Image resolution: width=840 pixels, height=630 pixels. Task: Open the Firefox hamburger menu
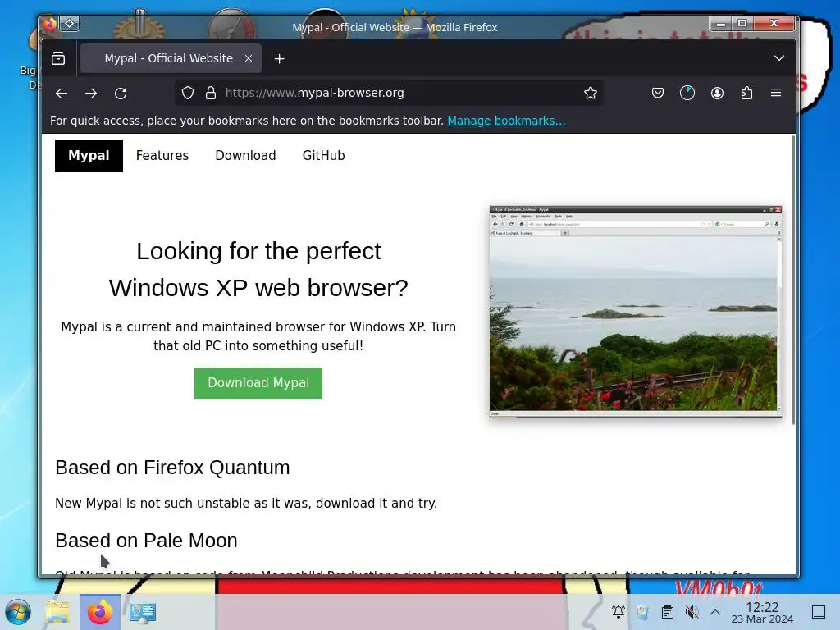point(776,93)
